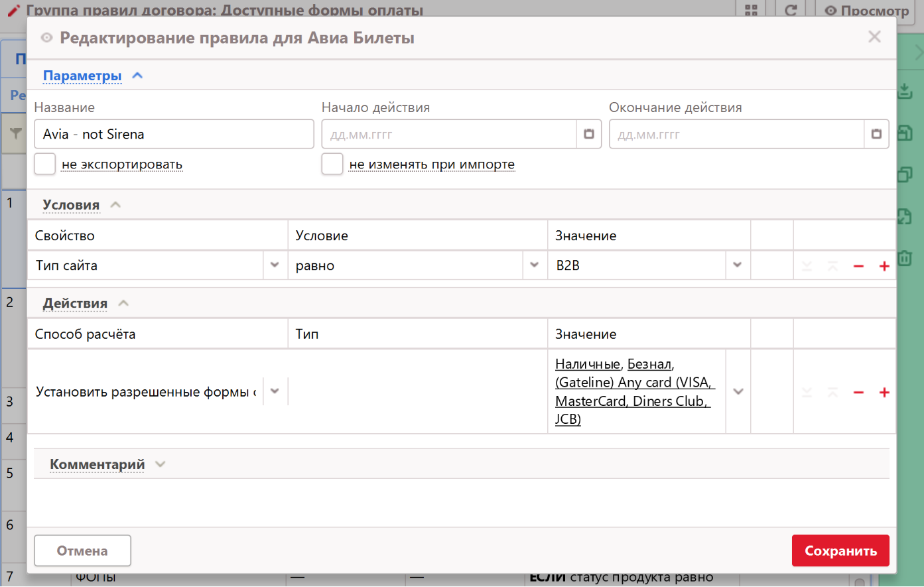Viewport: 924px width, 587px height.
Task: Open calendar for Окончание действия date
Action: click(876, 134)
